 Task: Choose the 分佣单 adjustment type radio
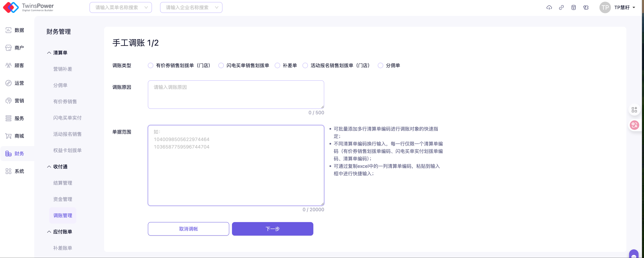click(380, 65)
